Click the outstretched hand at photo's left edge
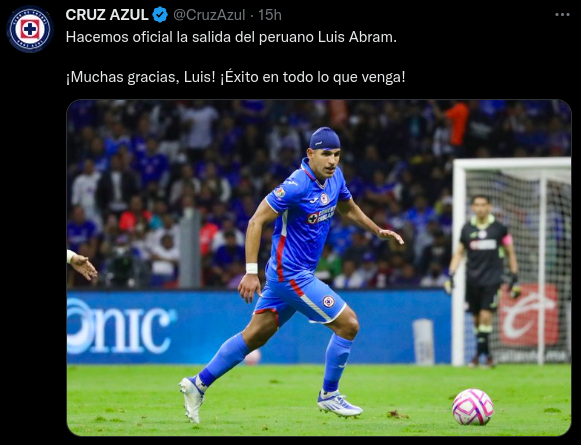This screenshot has width=581, height=445. pos(82,264)
